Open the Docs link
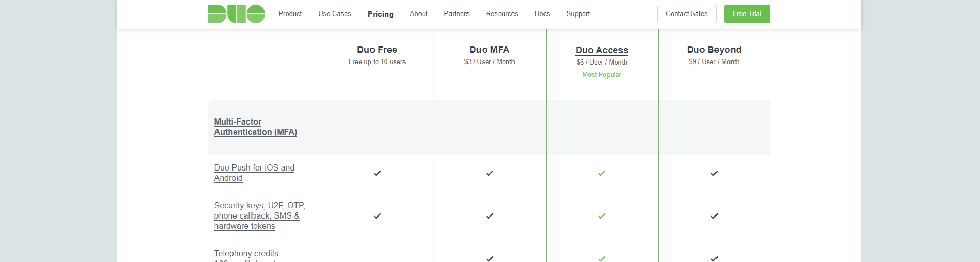 pos(542,14)
